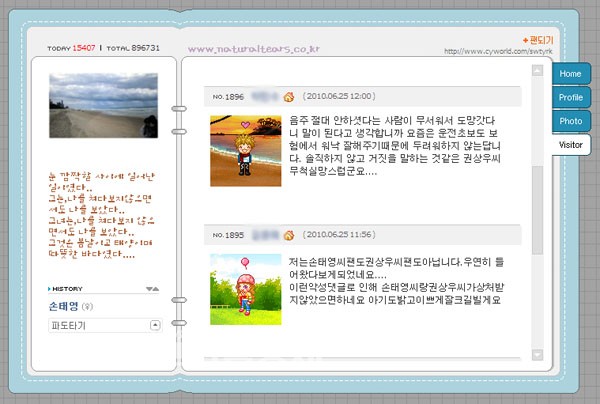
Task: Open the Photo tab
Action: click(x=570, y=121)
